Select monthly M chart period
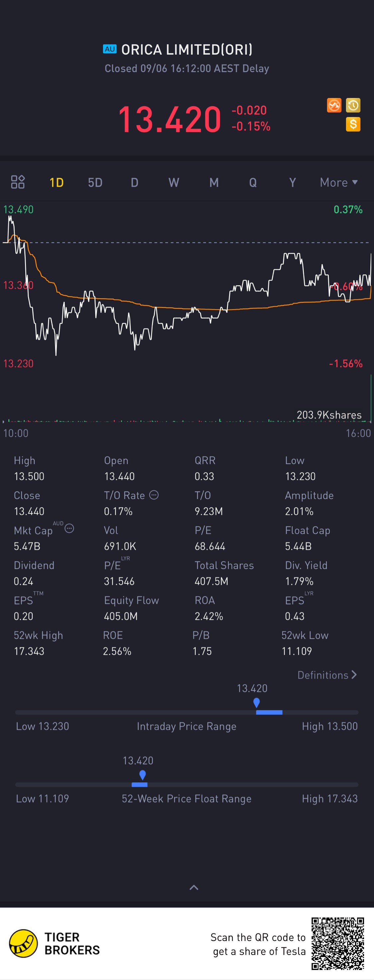This screenshot has width=374, height=980. tap(214, 183)
